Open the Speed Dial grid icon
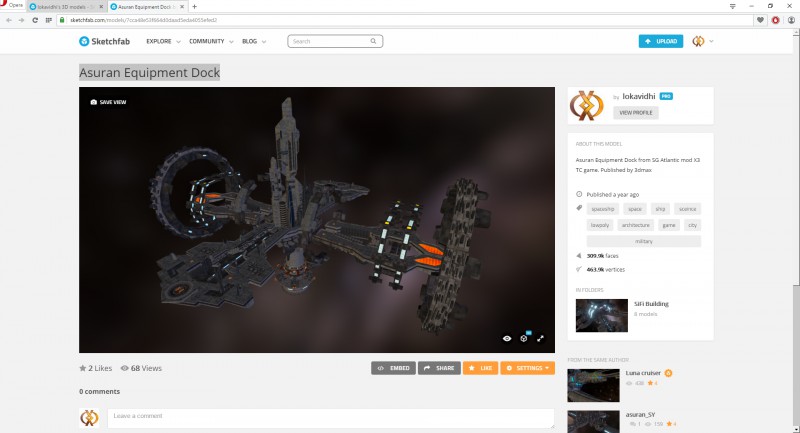Viewport: 800px width, 433px height. (x=48, y=20)
